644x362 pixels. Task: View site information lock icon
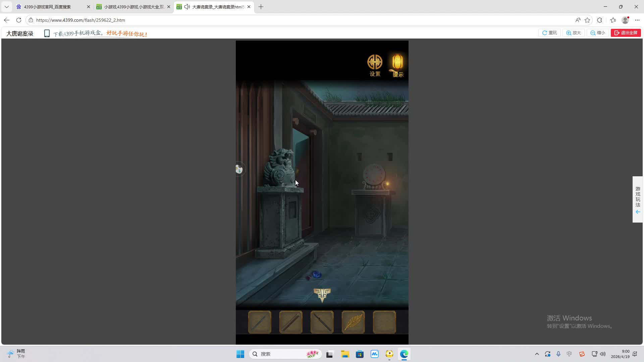(x=31, y=20)
